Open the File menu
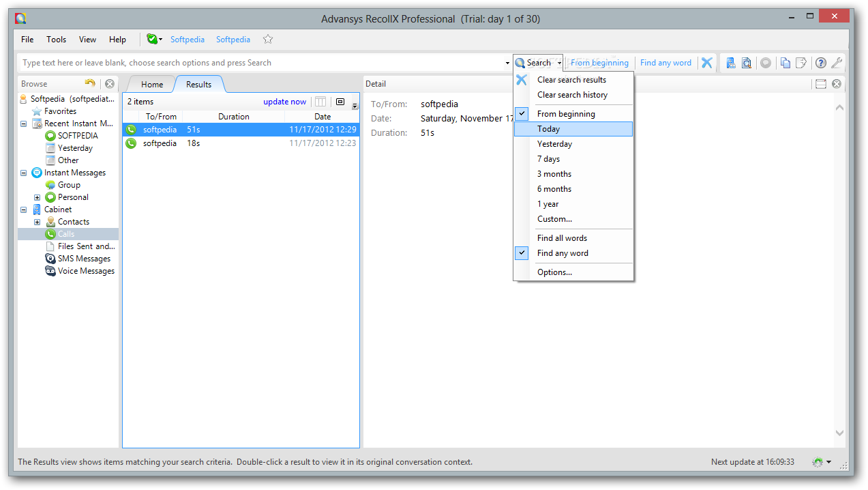 click(x=27, y=40)
